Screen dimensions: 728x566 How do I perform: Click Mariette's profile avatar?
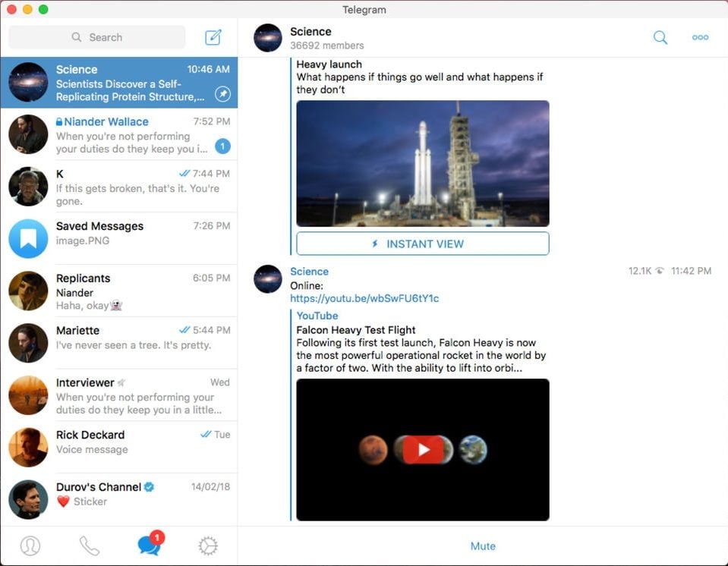coord(28,343)
